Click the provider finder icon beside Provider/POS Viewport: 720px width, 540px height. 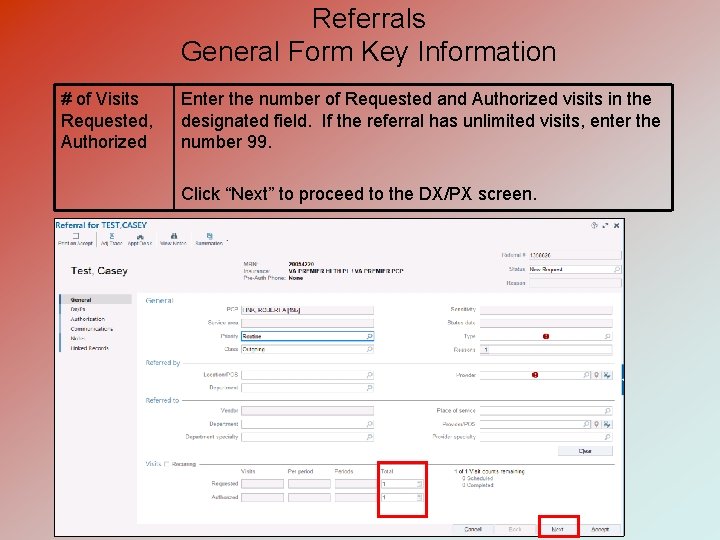pos(607,424)
